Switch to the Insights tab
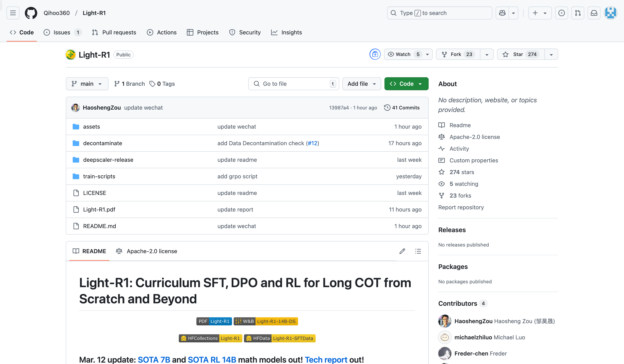Image resolution: width=624 pixels, height=364 pixels. pyautogui.click(x=286, y=32)
